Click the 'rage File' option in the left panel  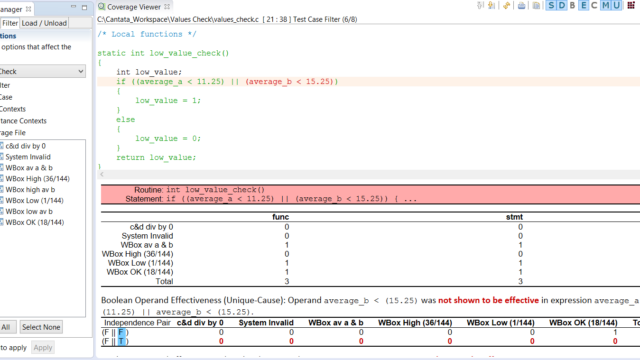pyautogui.click(x=13, y=133)
